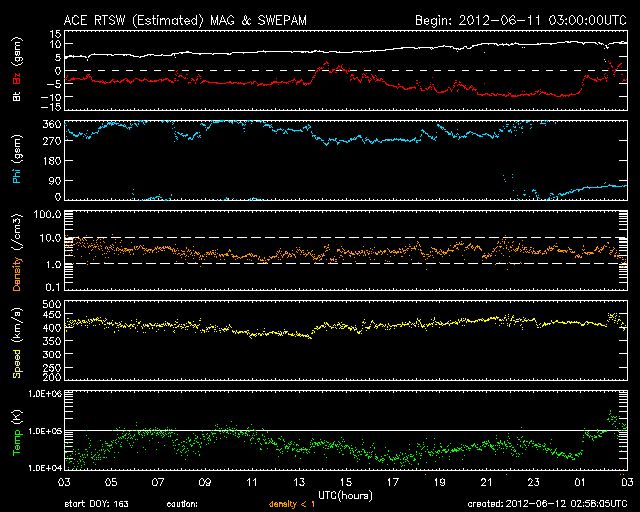Select the 'start DOY: 163' footer text
This screenshot has height=512, width=640.
point(96,504)
